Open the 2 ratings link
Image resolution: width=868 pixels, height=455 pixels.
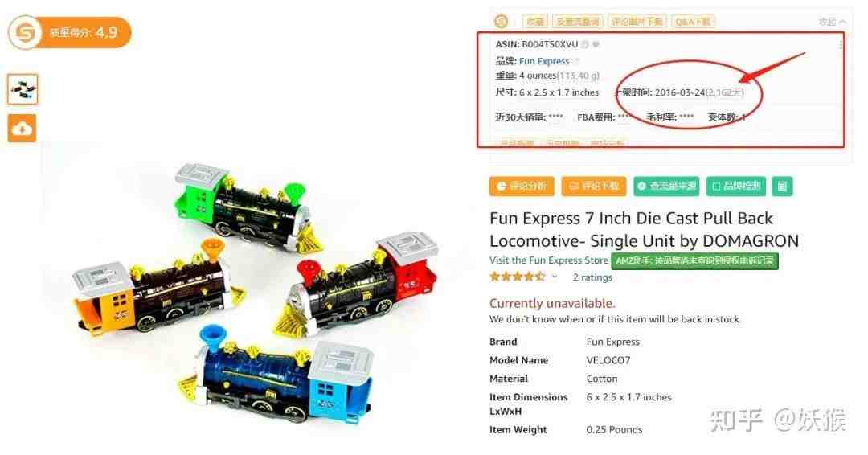pos(592,277)
